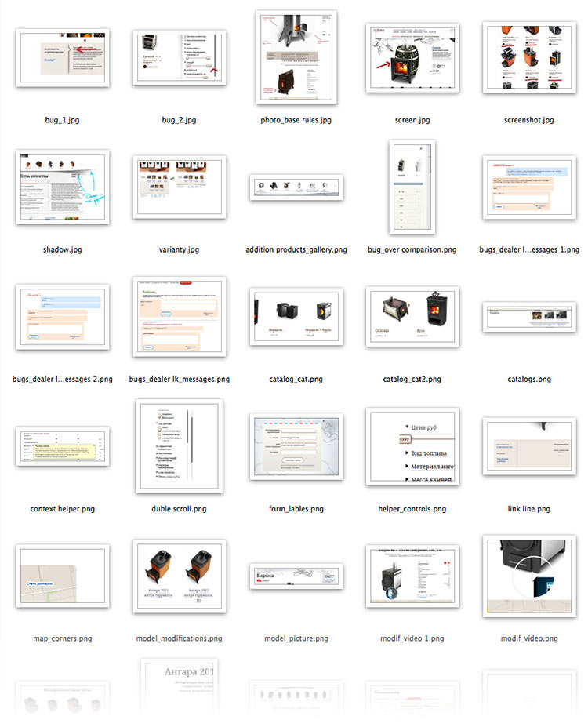Open the bug_2.jpg image file
Image resolution: width=588 pixels, height=727 pixels.
[x=179, y=59]
